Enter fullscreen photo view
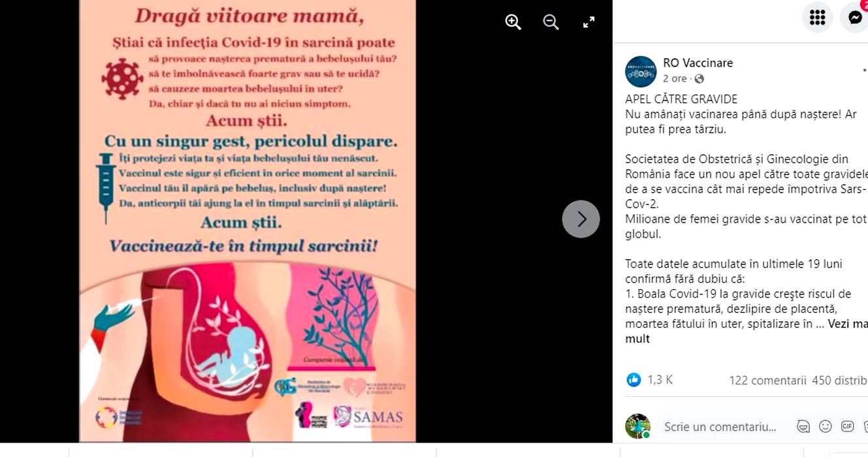 coord(588,22)
